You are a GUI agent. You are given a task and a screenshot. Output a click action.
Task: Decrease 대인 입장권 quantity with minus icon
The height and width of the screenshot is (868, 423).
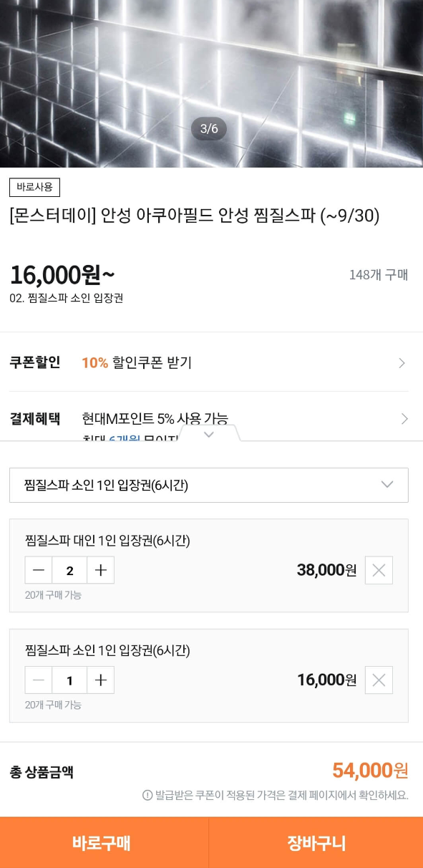(38, 570)
